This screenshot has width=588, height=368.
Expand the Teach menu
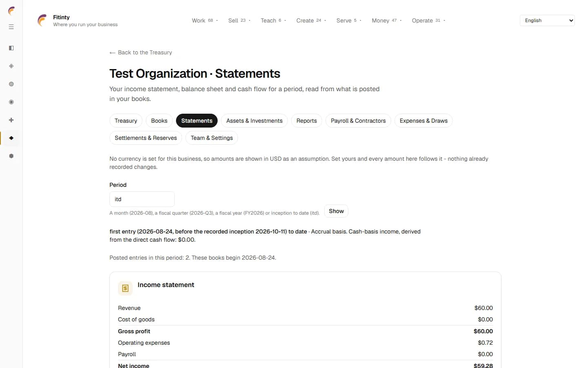[x=273, y=20]
